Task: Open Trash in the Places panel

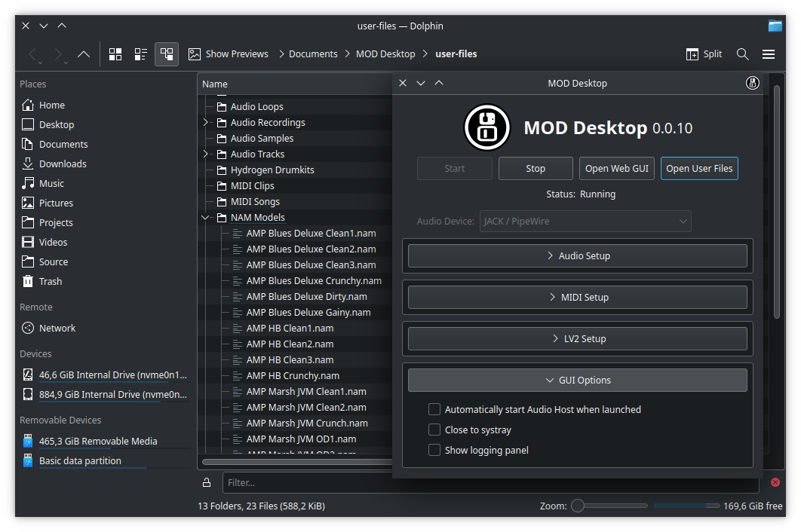Action: click(42, 281)
